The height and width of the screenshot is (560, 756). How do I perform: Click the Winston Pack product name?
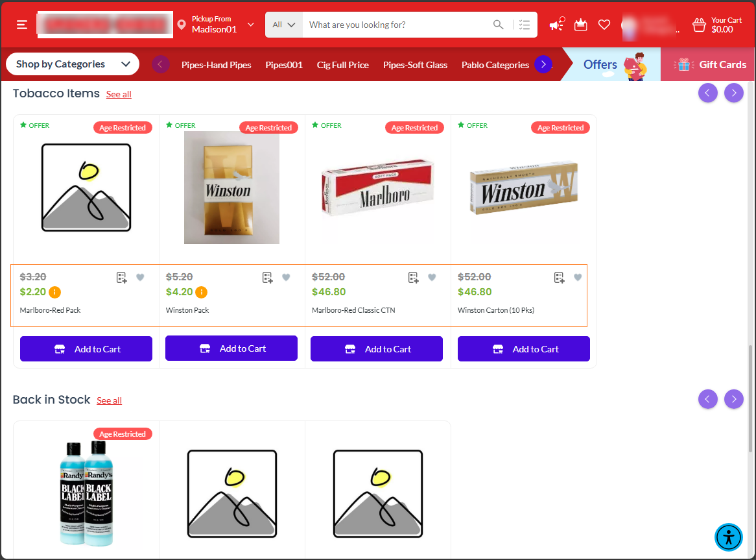tap(187, 310)
